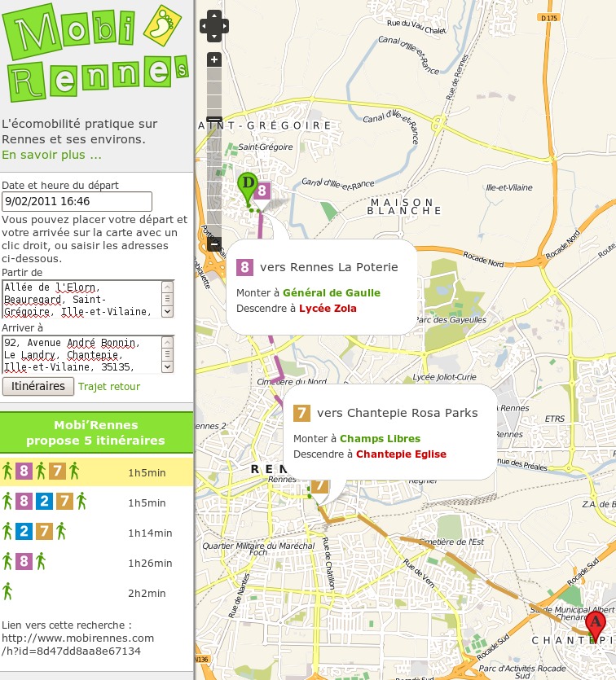Viewport: 616px width, 680px height.
Task: Click line 8 icon in second itinerary row
Action: (24, 502)
